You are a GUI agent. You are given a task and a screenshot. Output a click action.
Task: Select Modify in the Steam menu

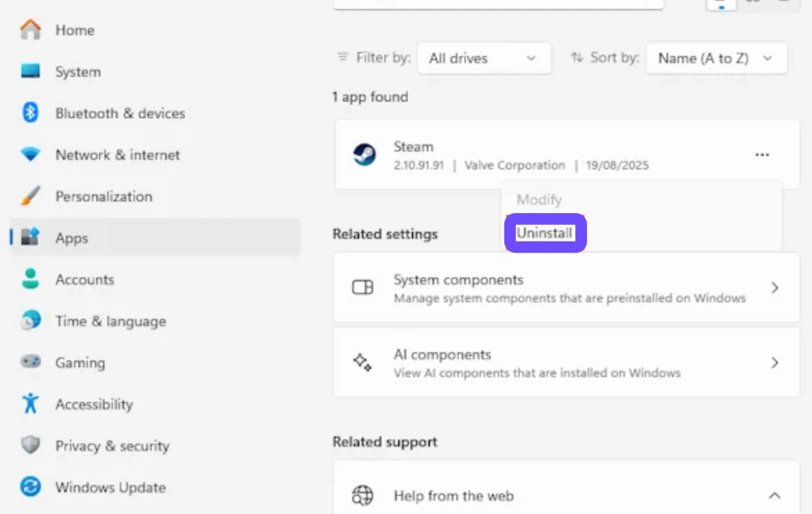pyautogui.click(x=539, y=200)
